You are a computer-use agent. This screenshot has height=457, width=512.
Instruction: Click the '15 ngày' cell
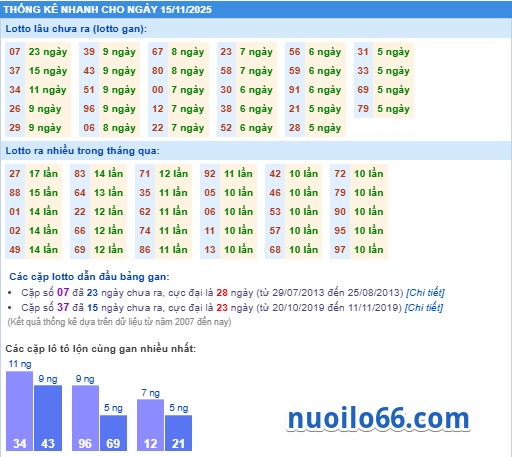[48, 71]
